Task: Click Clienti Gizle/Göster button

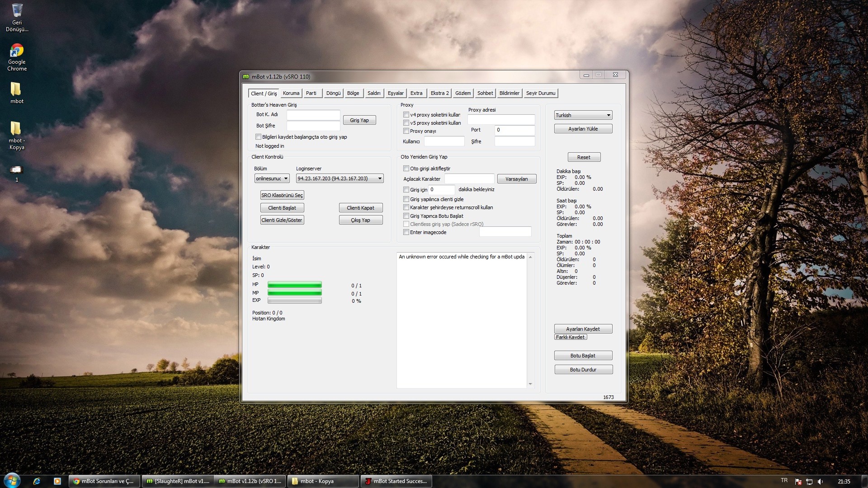Action: tap(282, 220)
